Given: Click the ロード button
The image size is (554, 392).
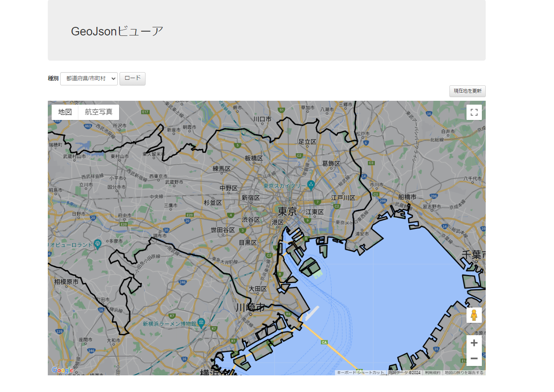Looking at the screenshot, I should [x=132, y=79].
